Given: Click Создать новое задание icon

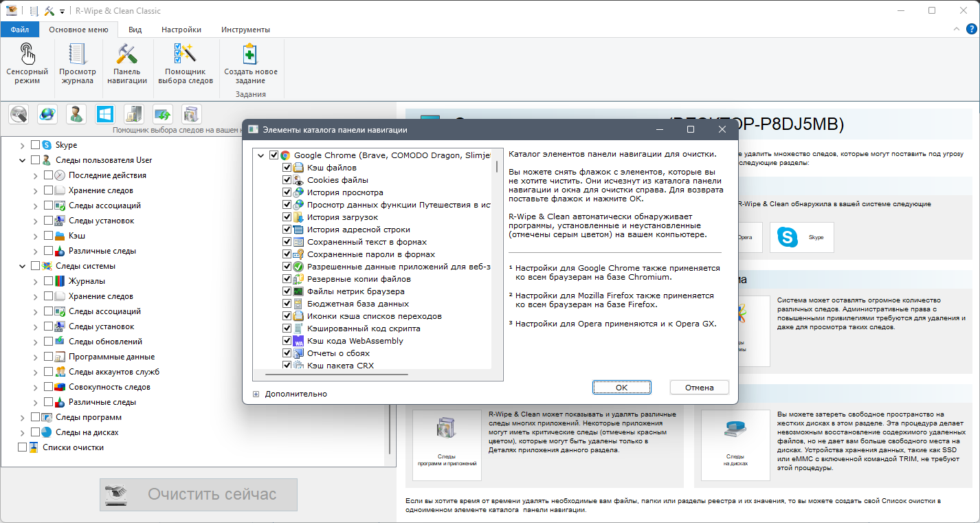Looking at the screenshot, I should 251,55.
